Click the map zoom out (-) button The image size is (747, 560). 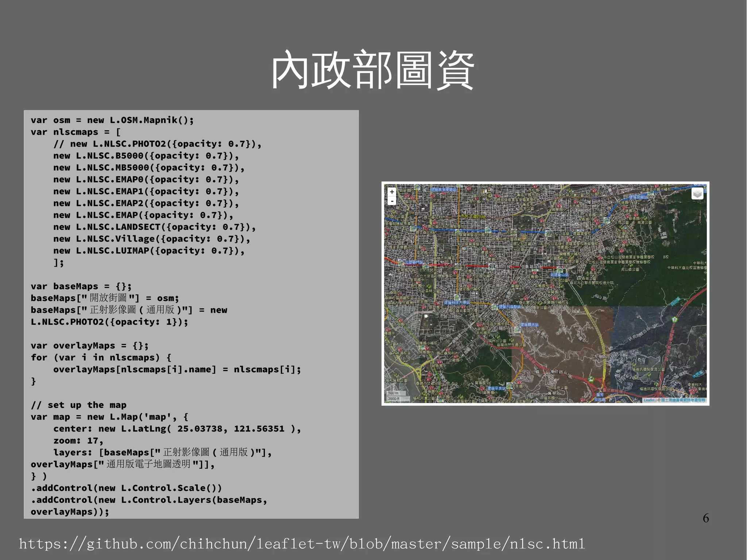pos(392,201)
